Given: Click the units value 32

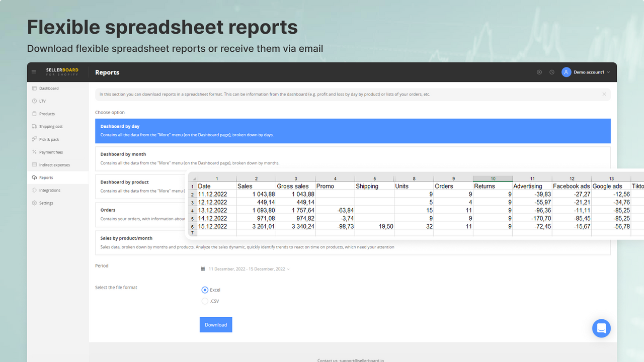Looking at the screenshot, I should pos(414,226).
